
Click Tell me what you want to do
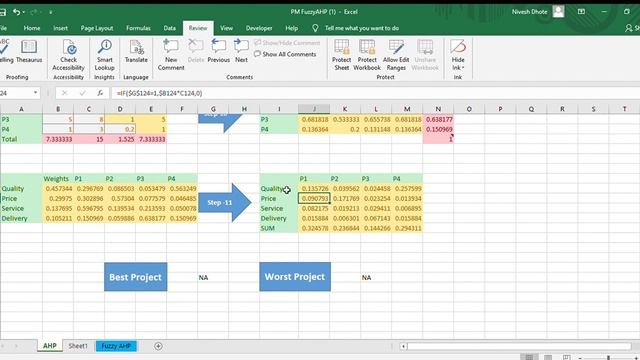pyautogui.click(x=362, y=28)
